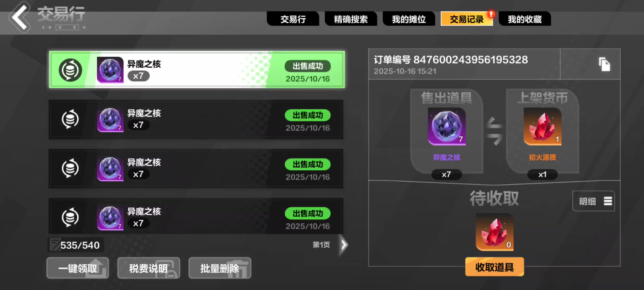Click the red crystal icon under 待收取
Viewport: 644px width, 290px height.
pos(494,232)
